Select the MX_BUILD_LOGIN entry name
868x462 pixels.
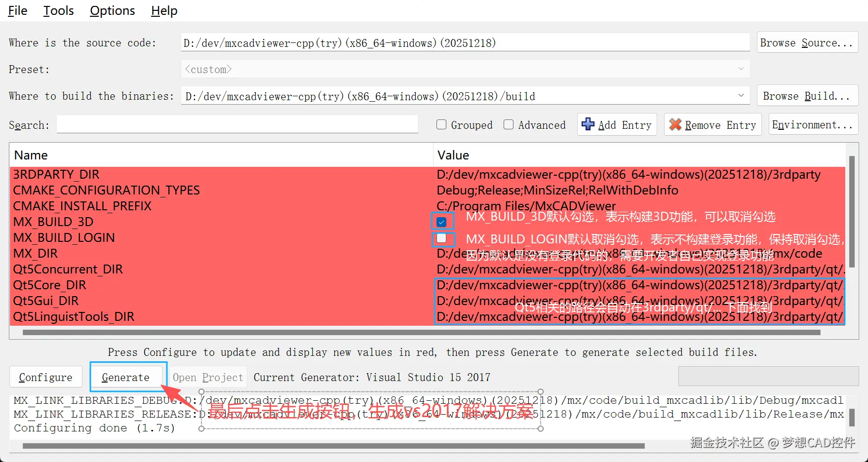coord(64,237)
